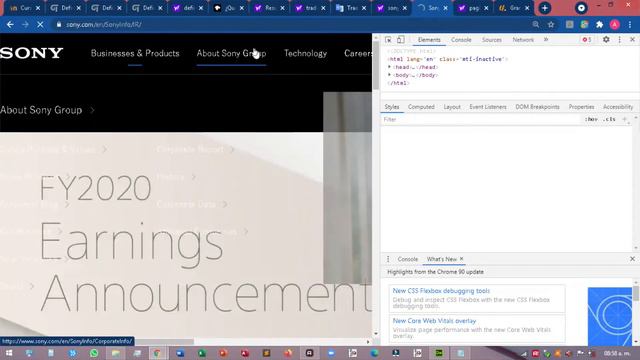Go back using the browser back arrow

pyautogui.click(x=10, y=24)
